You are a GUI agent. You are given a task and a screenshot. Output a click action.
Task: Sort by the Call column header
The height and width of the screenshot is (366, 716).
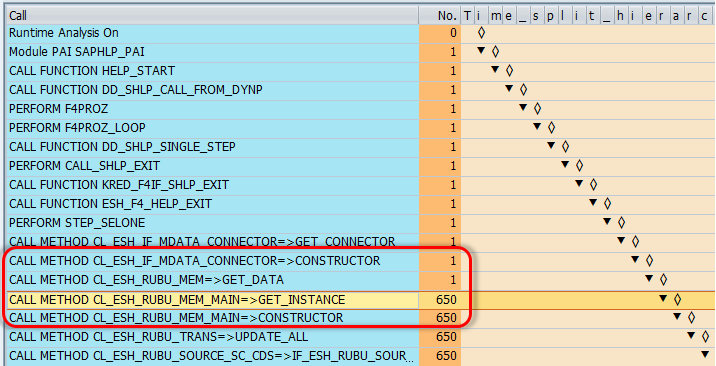(x=213, y=16)
